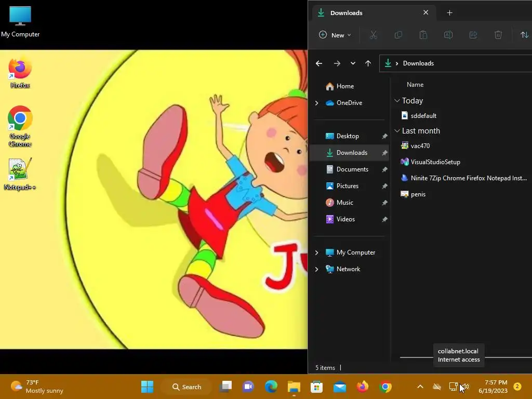Click the Downloads address bar
Screen dimensions: 532x399
click(x=455, y=63)
